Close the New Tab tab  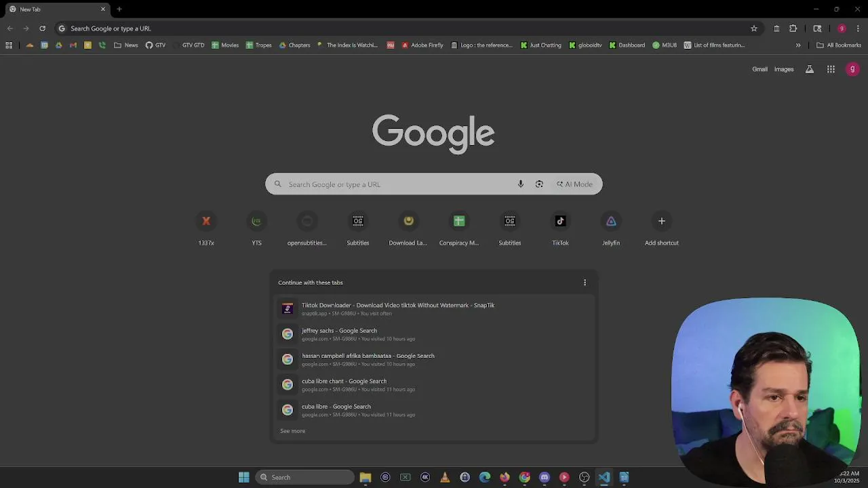coord(103,9)
